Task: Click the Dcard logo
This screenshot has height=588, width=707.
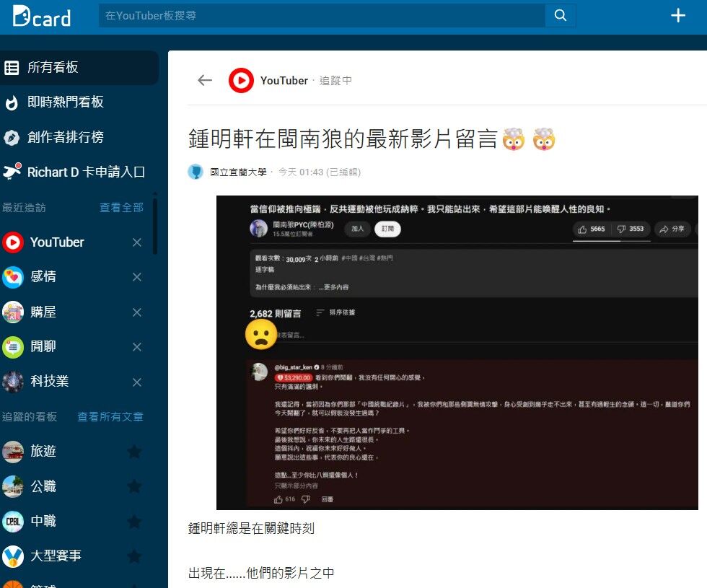Action: click(41, 16)
